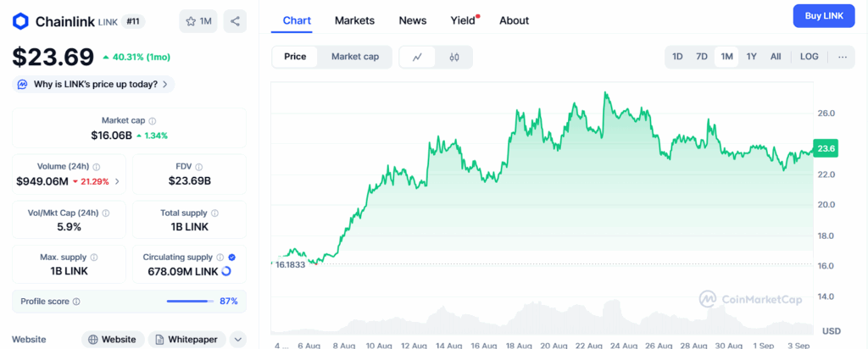Click the 5.9% Vol/Mkt Cap value
Viewport: 868px width, 349px height.
(x=69, y=227)
